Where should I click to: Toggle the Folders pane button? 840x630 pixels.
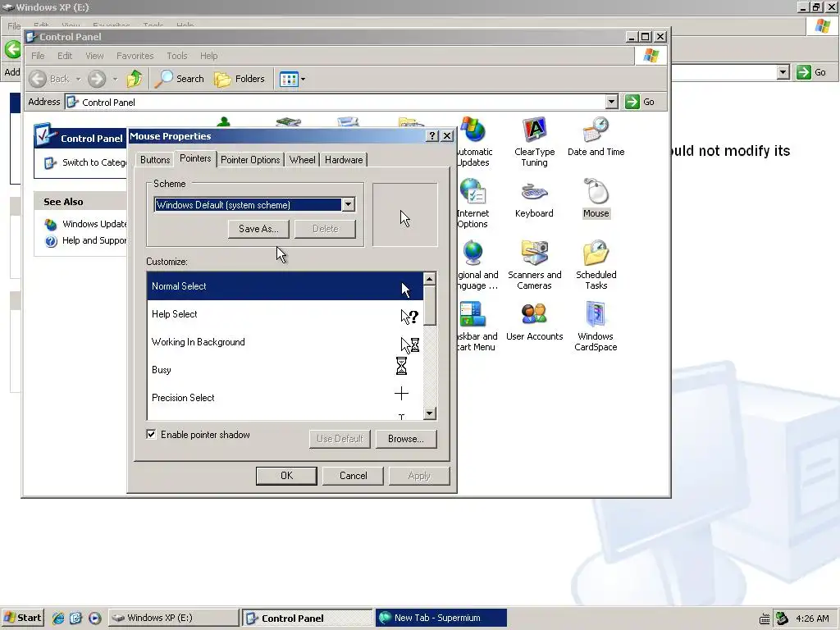click(x=240, y=79)
